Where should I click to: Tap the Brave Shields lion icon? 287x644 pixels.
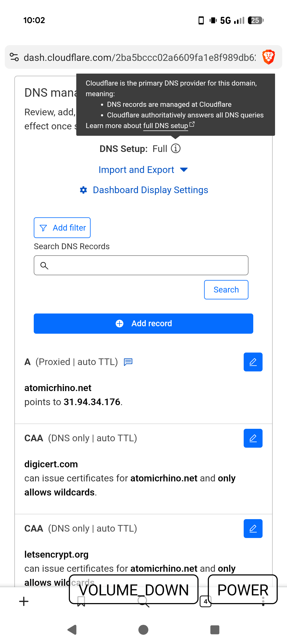tap(268, 57)
